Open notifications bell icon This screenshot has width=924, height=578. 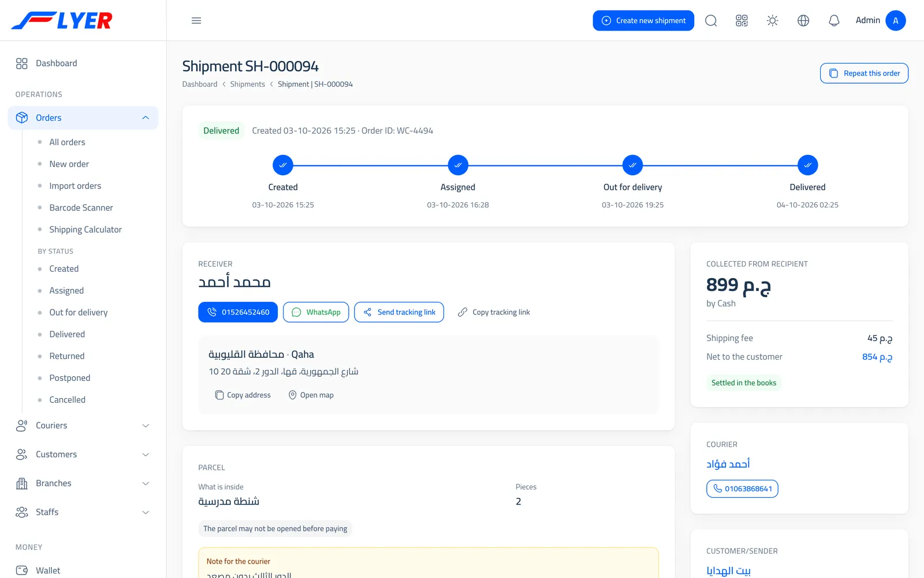pos(834,21)
